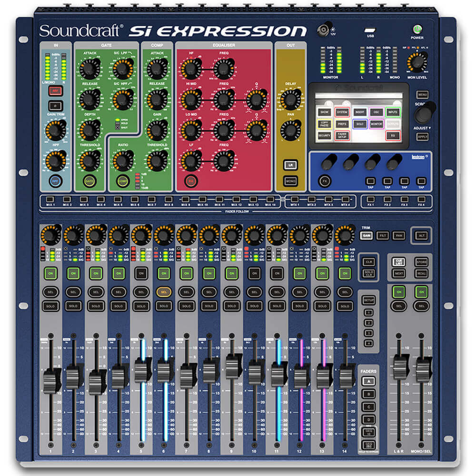Tap SHOW on the touchscreen
476x476 pixels.
(324, 112)
